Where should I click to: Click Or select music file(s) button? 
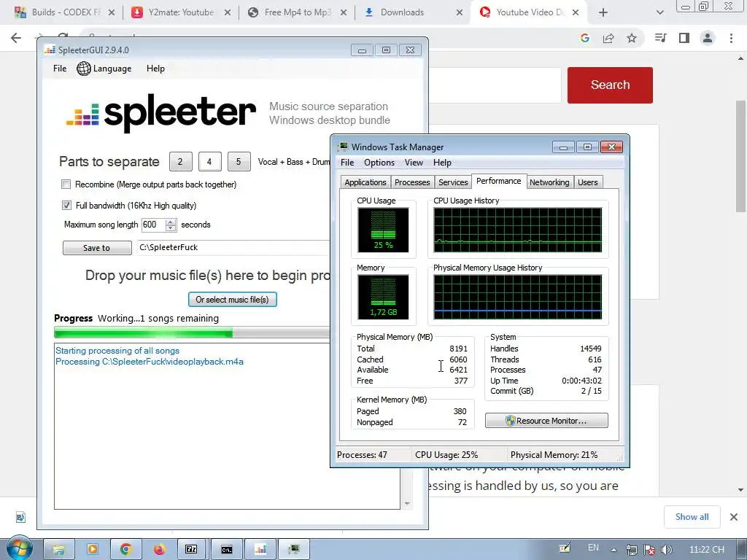(233, 300)
